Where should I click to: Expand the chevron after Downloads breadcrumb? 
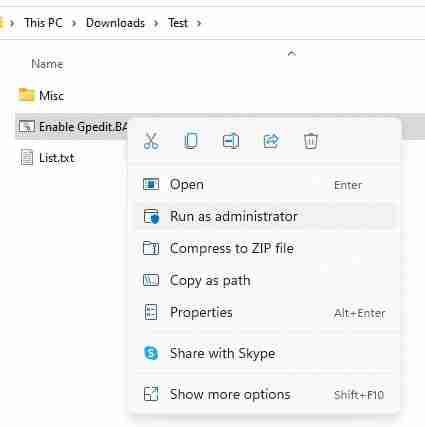tap(156, 23)
